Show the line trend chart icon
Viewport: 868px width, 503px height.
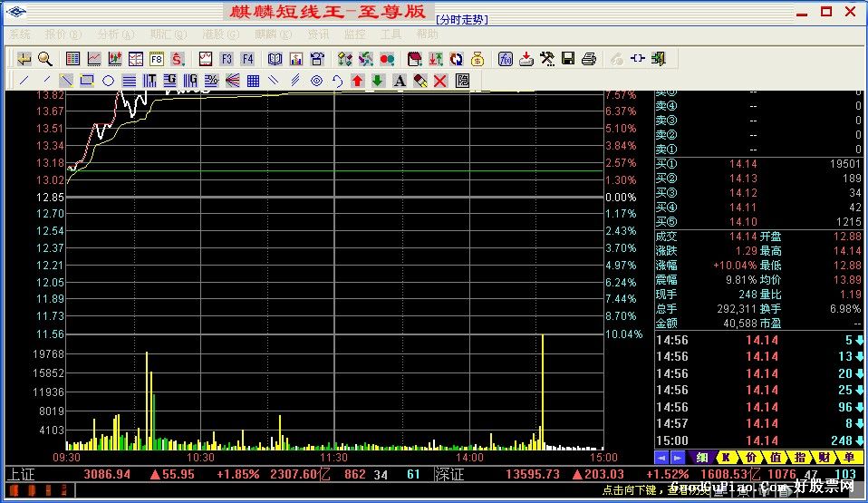pyautogui.click(x=94, y=59)
